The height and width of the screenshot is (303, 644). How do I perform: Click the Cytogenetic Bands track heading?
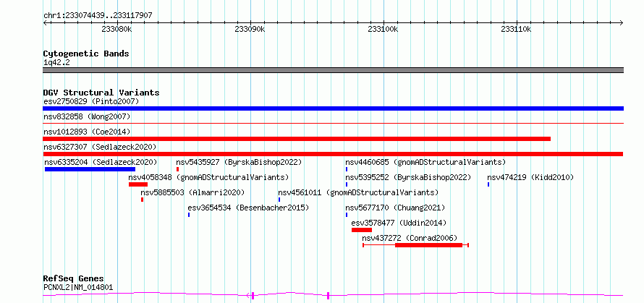coord(86,54)
